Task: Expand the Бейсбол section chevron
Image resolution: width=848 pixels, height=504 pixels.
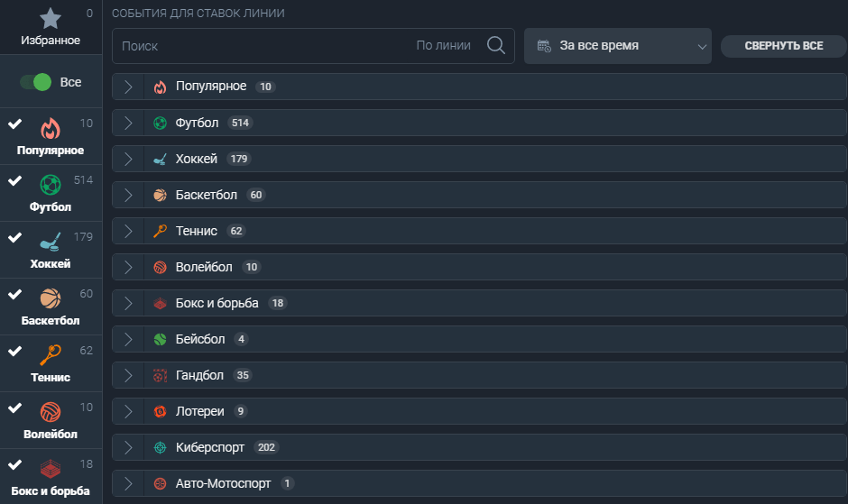Action: pyautogui.click(x=128, y=339)
